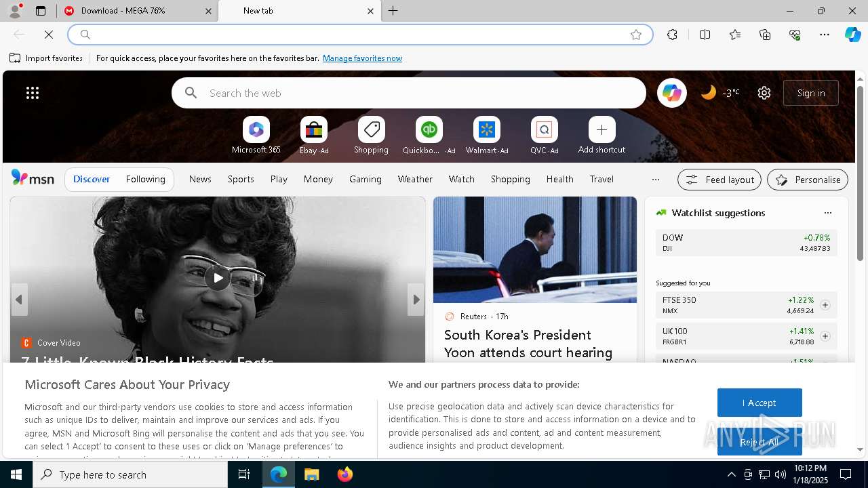Click Manage favorites now link

(362, 58)
